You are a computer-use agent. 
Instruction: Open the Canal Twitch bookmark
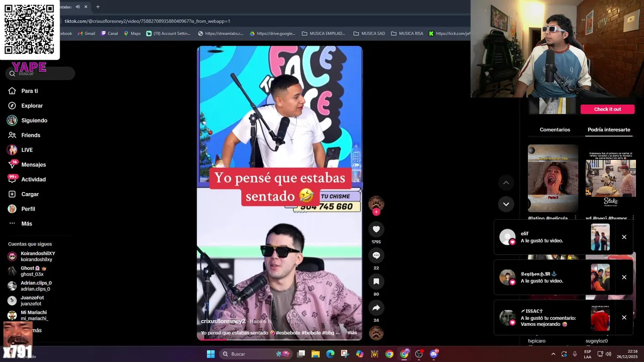[x=110, y=34]
